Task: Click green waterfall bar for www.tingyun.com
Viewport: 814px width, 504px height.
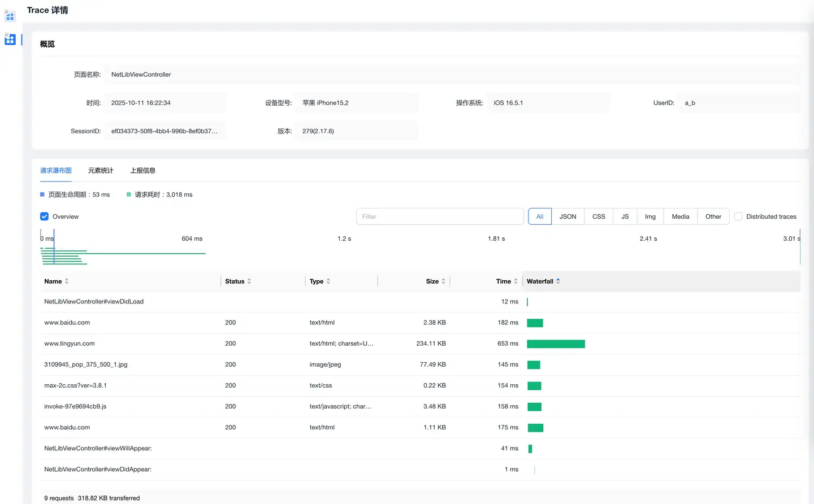Action: (x=556, y=344)
